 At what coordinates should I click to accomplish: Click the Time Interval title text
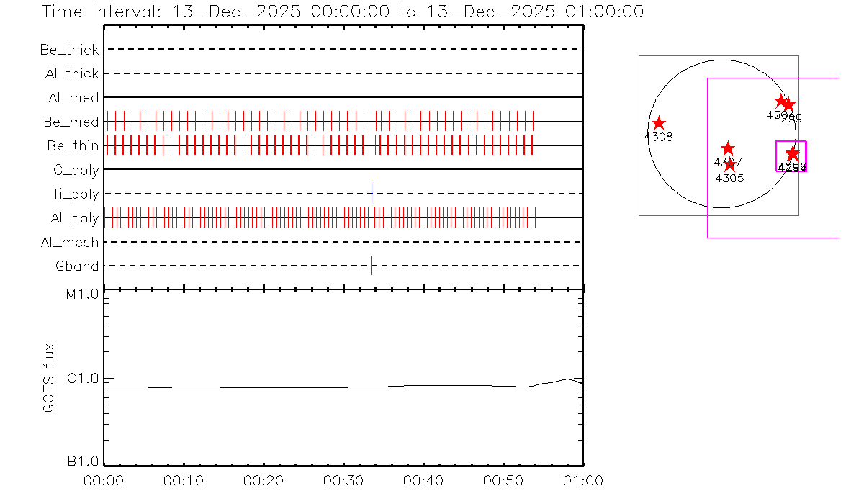tap(342, 12)
